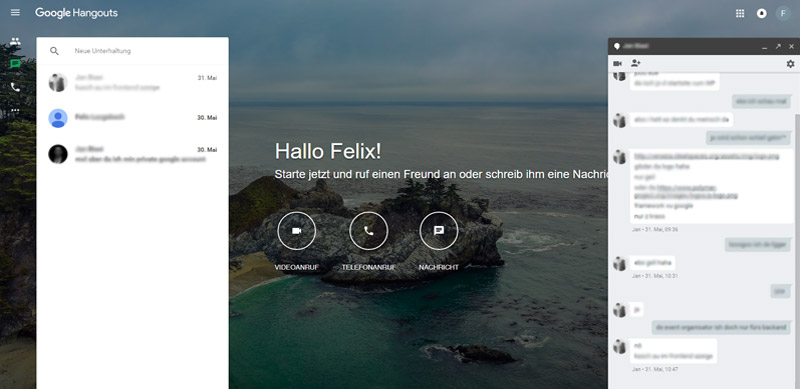Open the conversation dated 31. Mai
Image resolution: width=800 pixels, height=389 pixels.
tap(133, 83)
